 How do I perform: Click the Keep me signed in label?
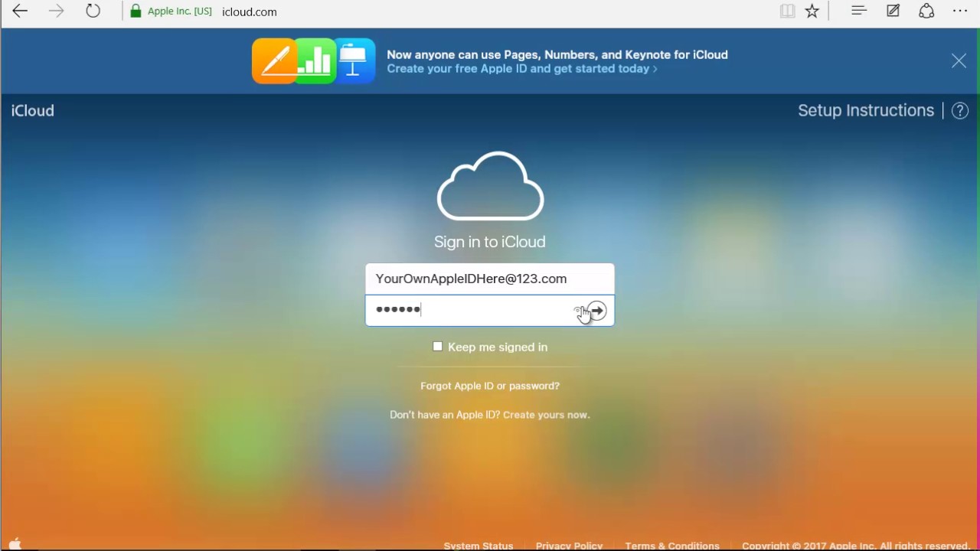point(498,347)
